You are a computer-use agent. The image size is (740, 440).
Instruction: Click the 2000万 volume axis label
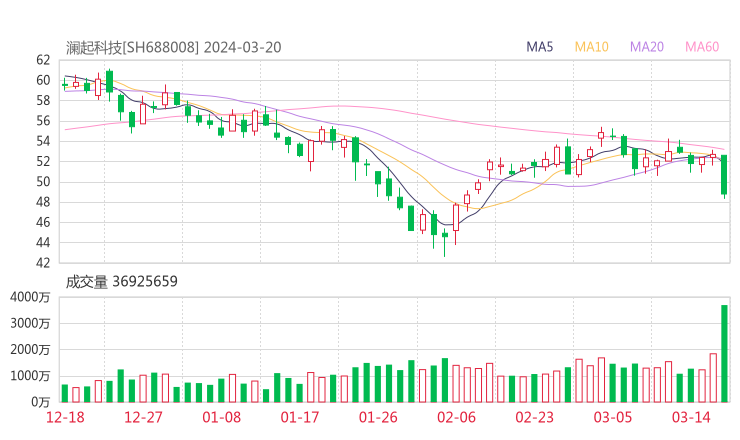pyautogui.click(x=30, y=350)
